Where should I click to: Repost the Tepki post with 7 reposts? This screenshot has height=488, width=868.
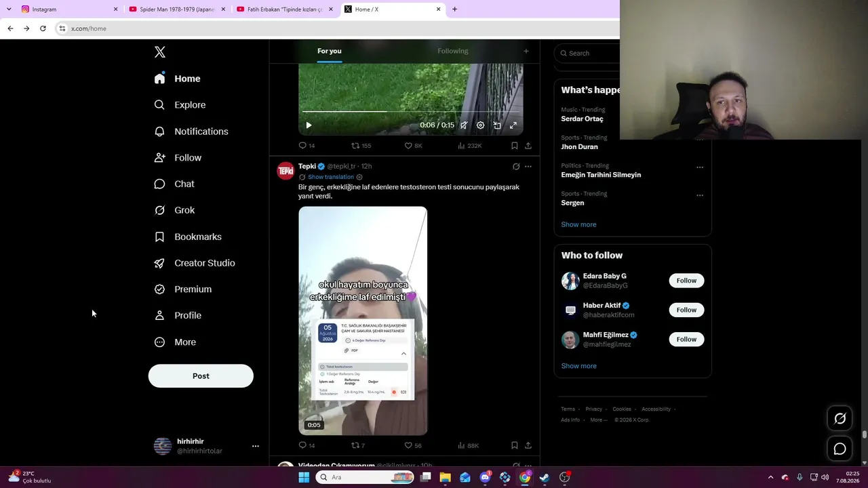click(x=357, y=445)
